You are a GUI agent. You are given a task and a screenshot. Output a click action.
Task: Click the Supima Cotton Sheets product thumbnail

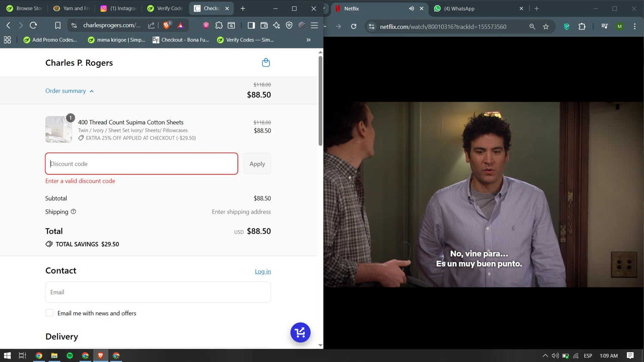coord(59,129)
